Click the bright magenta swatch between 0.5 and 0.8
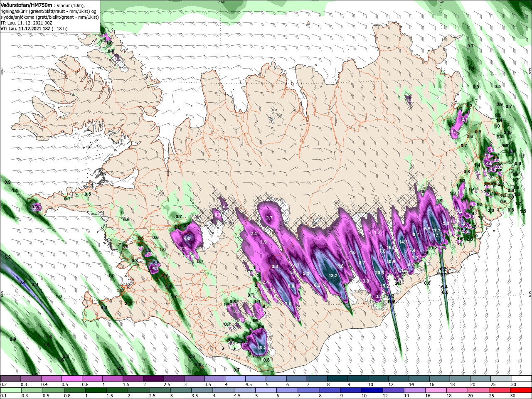 (71, 379)
